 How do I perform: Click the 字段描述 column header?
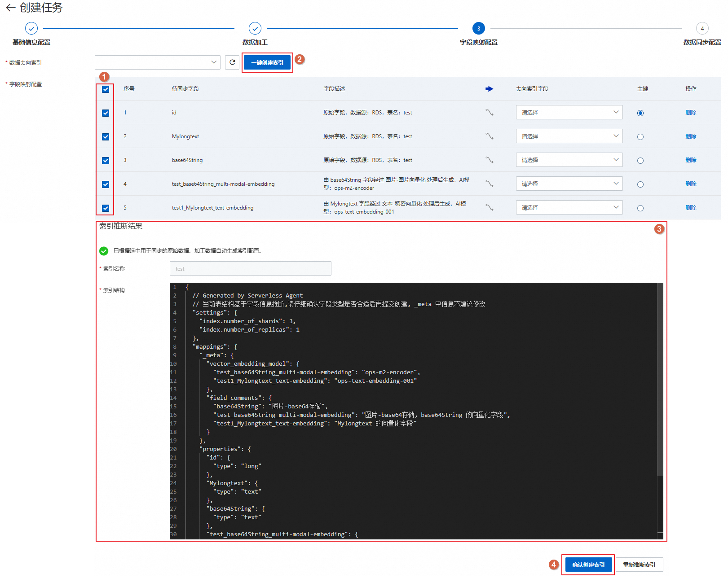334,89
